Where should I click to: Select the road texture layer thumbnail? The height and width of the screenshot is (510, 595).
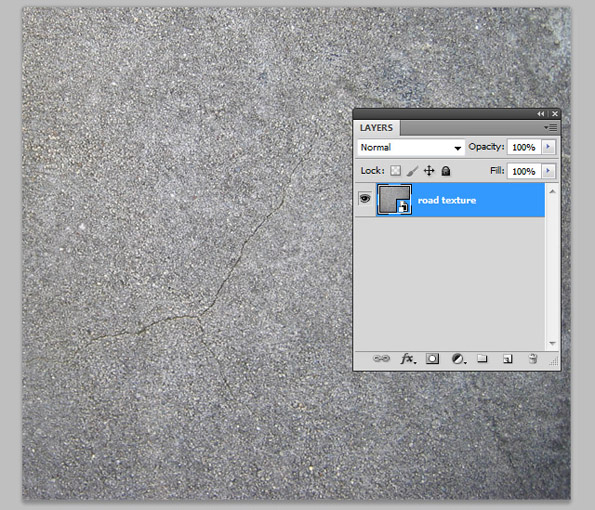(394, 200)
